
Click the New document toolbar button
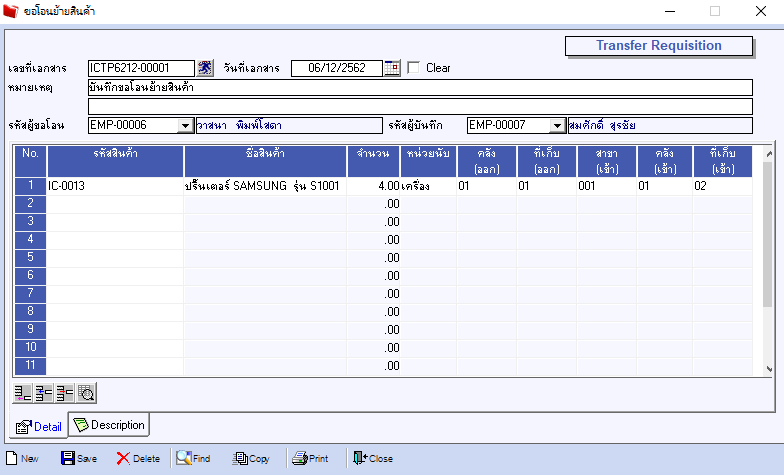pos(22,458)
